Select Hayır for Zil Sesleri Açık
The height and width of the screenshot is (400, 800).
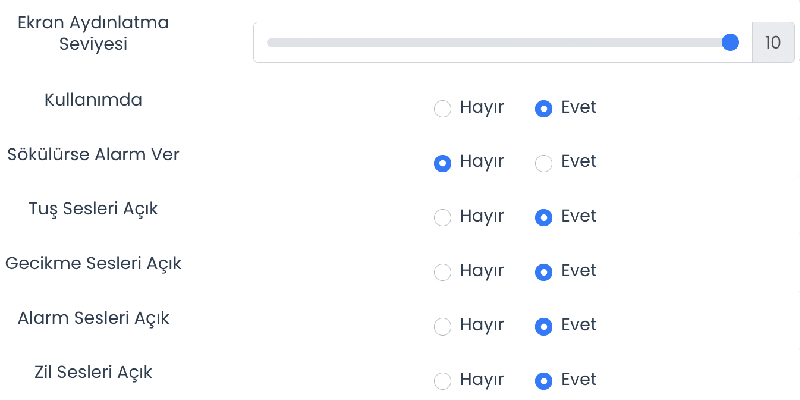[x=442, y=381]
